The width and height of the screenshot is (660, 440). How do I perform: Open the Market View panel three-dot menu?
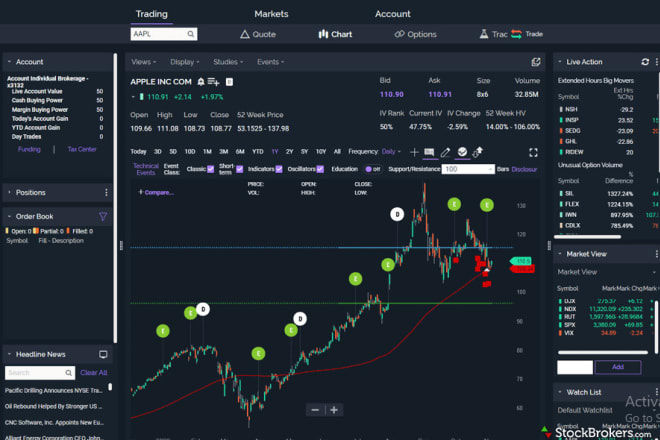656,254
